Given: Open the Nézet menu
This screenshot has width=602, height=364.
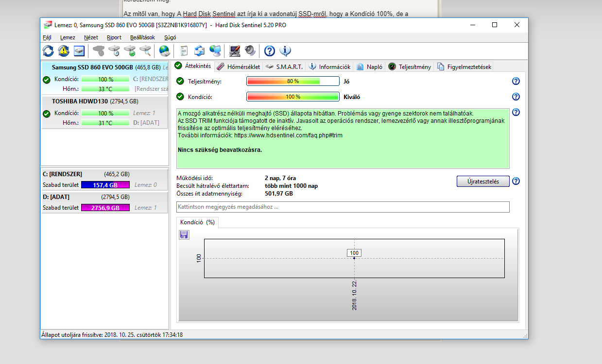Looking at the screenshot, I should point(91,37).
